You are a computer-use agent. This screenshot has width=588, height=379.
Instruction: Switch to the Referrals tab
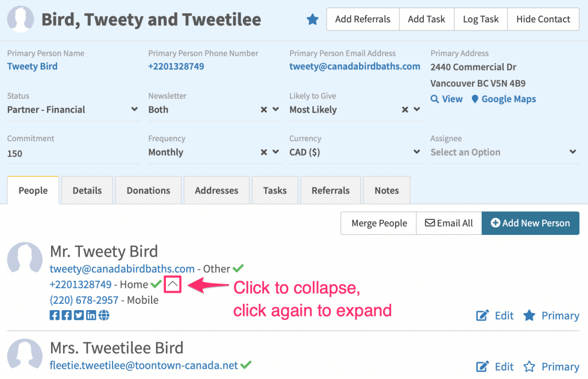pos(331,191)
